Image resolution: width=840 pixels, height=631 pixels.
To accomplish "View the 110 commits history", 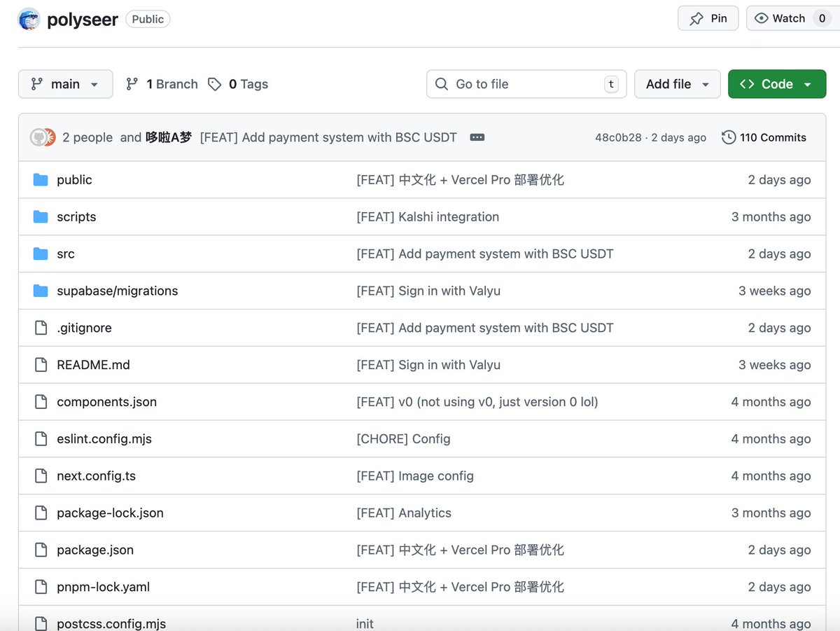I will point(772,137).
